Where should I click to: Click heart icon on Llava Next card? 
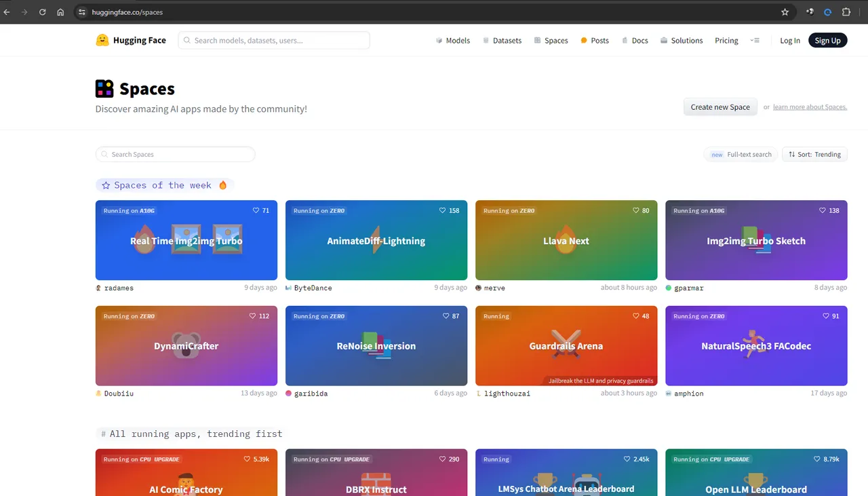pyautogui.click(x=636, y=210)
